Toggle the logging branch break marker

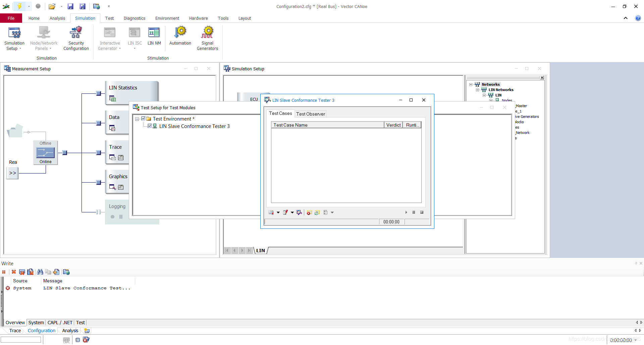pyautogui.click(x=98, y=212)
